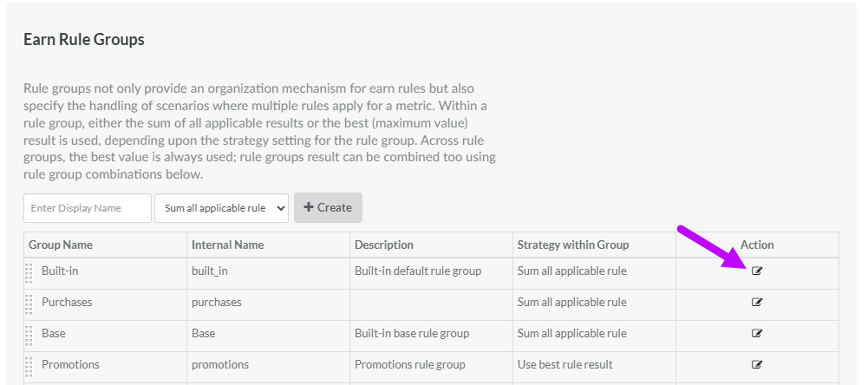Image resolution: width=868 pixels, height=385 pixels.
Task: Grab the Base row drag handle
Action: [29, 334]
